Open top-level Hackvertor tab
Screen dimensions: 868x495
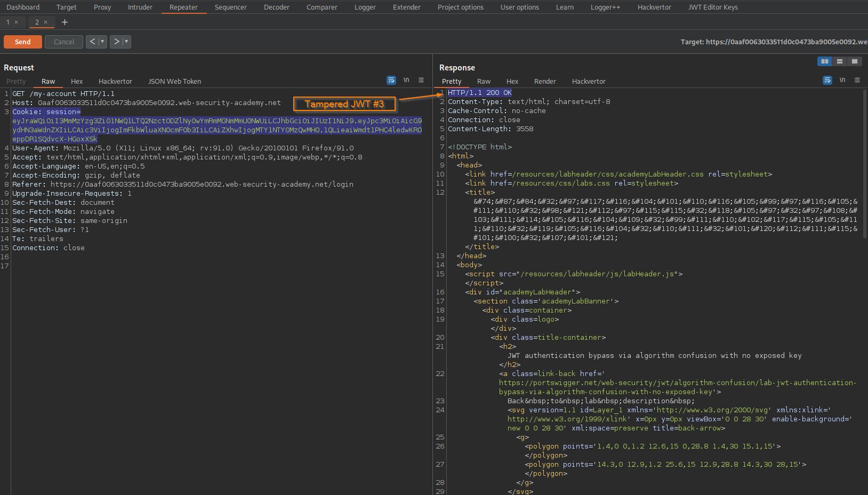tap(654, 7)
